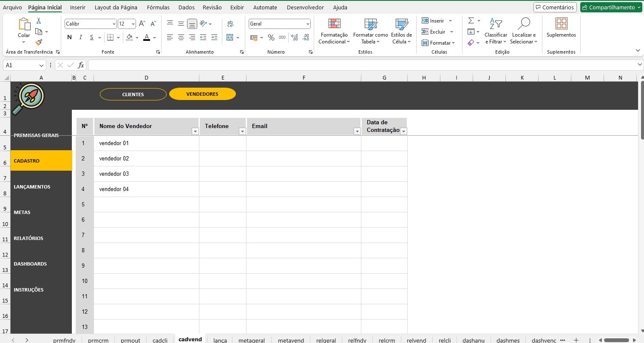644x343 pixels.
Task: Open Email column filter dropdown
Action: point(357,131)
